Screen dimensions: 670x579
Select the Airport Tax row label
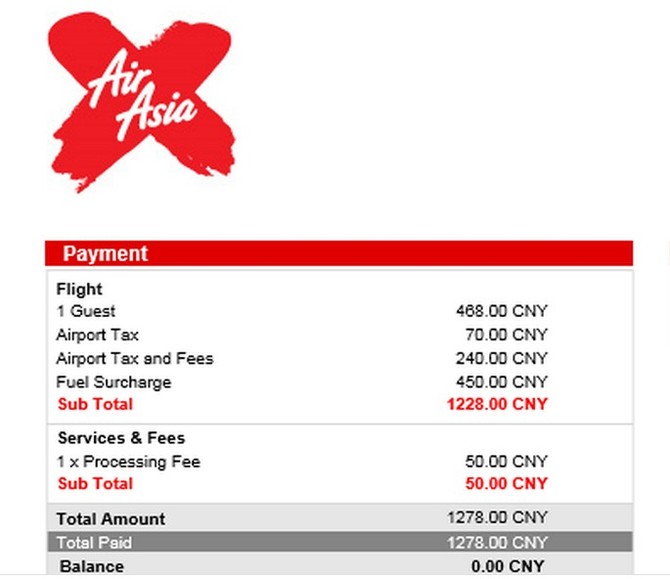[97, 335]
